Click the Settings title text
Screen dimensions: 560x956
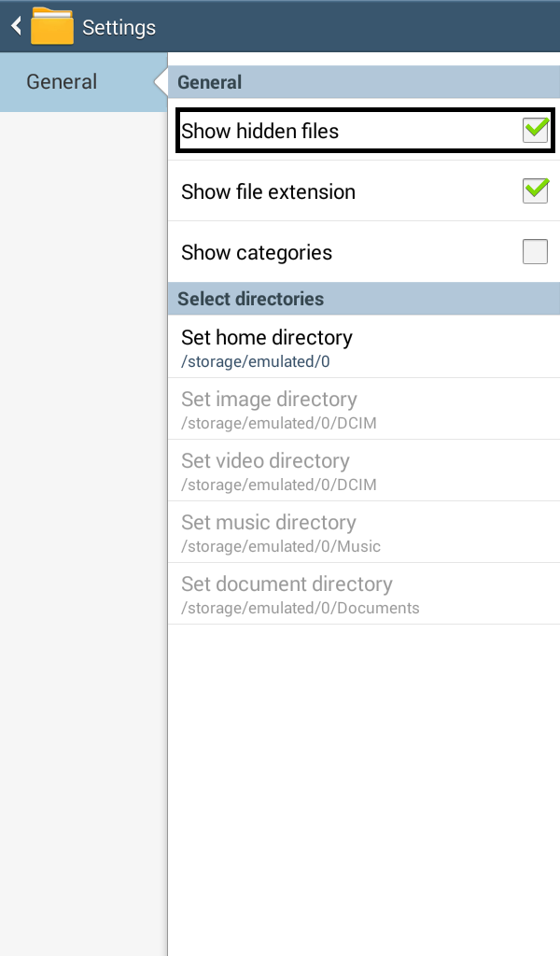tap(119, 28)
